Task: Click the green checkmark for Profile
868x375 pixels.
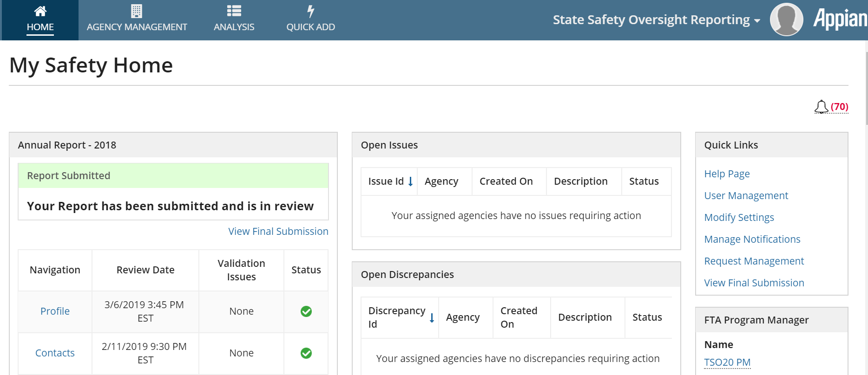Action: pyautogui.click(x=306, y=311)
